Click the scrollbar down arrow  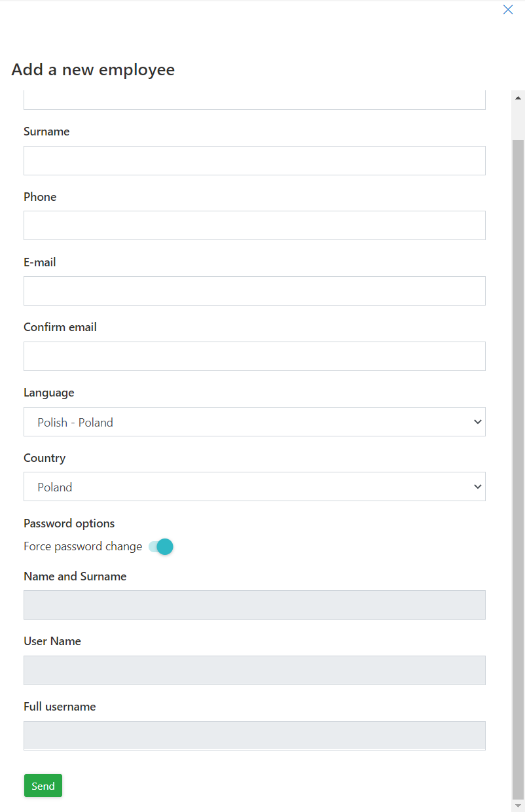[518, 805]
